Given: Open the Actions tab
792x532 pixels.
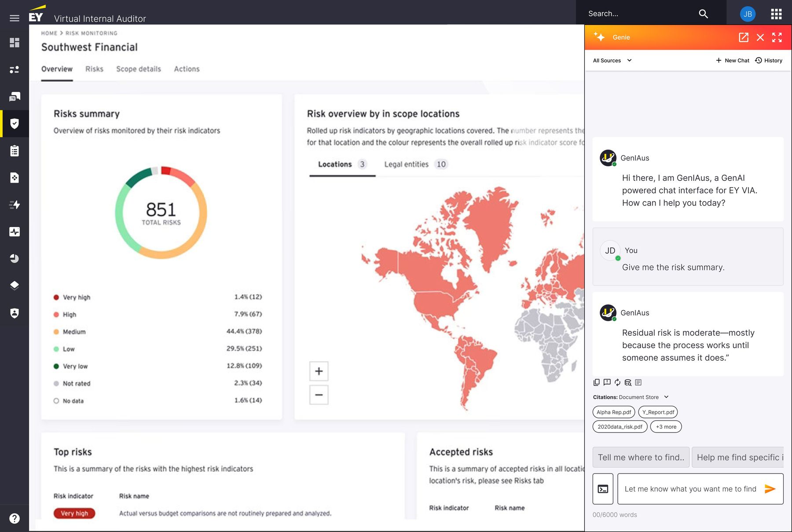Looking at the screenshot, I should tap(187, 69).
